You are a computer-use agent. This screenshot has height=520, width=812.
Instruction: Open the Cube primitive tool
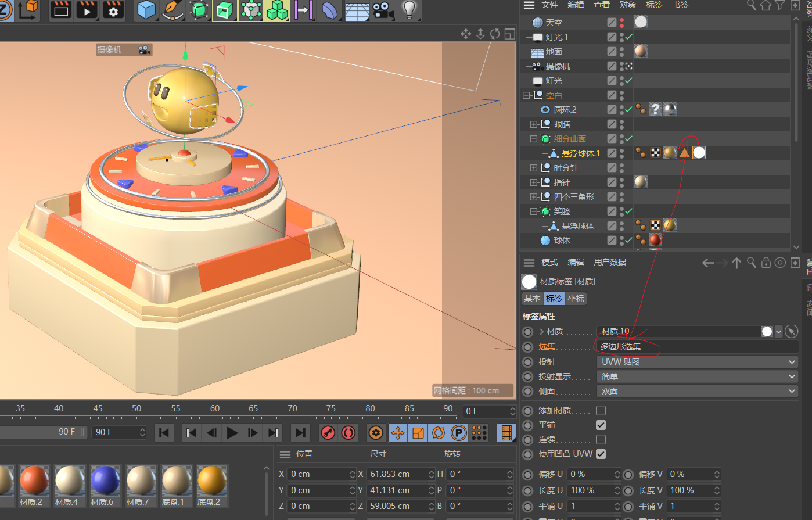(x=146, y=10)
